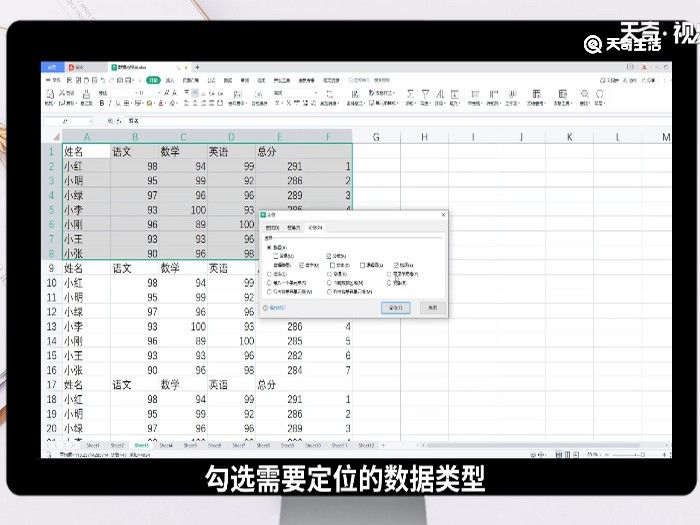Close the Go To dialog with X

pyautogui.click(x=443, y=215)
